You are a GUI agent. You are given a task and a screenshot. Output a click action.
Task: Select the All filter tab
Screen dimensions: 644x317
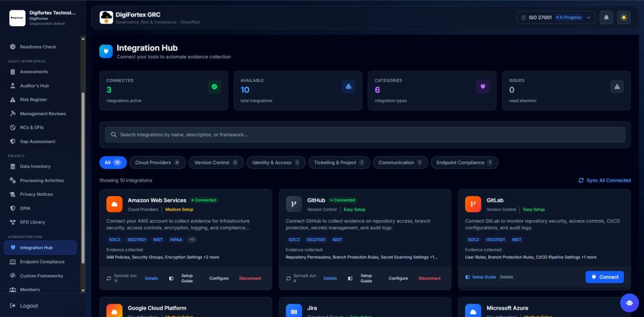pos(113,163)
